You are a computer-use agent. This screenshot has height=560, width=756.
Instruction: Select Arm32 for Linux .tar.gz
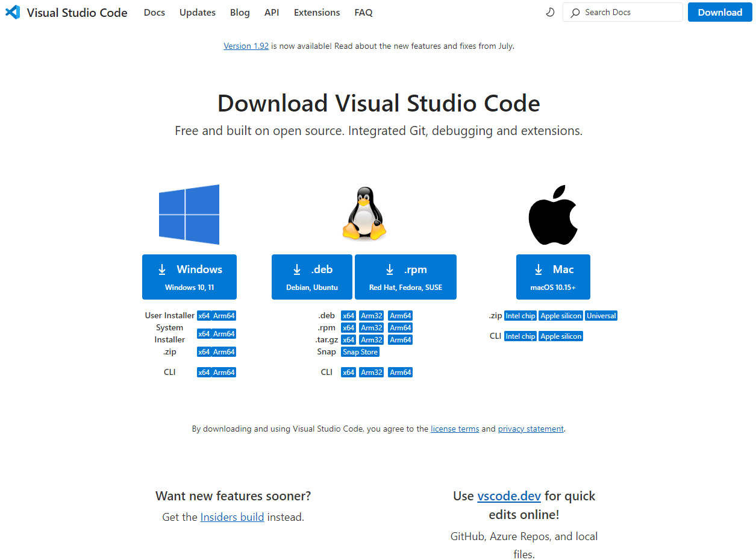pos(371,340)
